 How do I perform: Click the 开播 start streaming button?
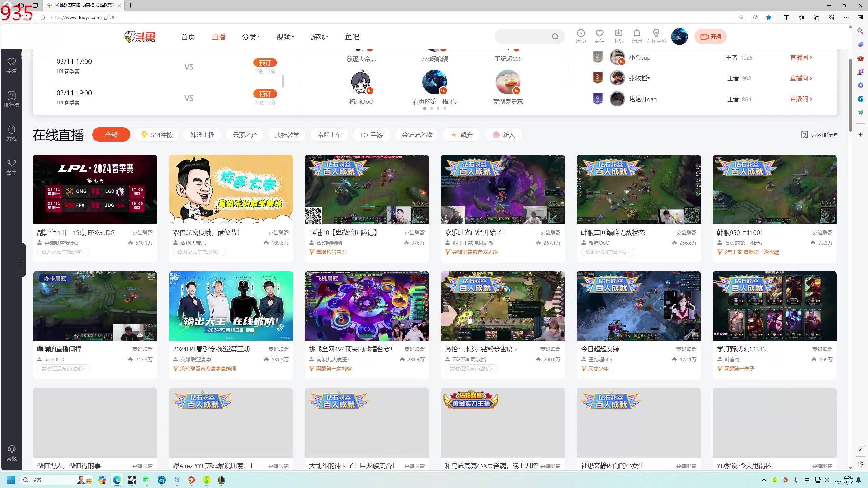click(x=710, y=37)
